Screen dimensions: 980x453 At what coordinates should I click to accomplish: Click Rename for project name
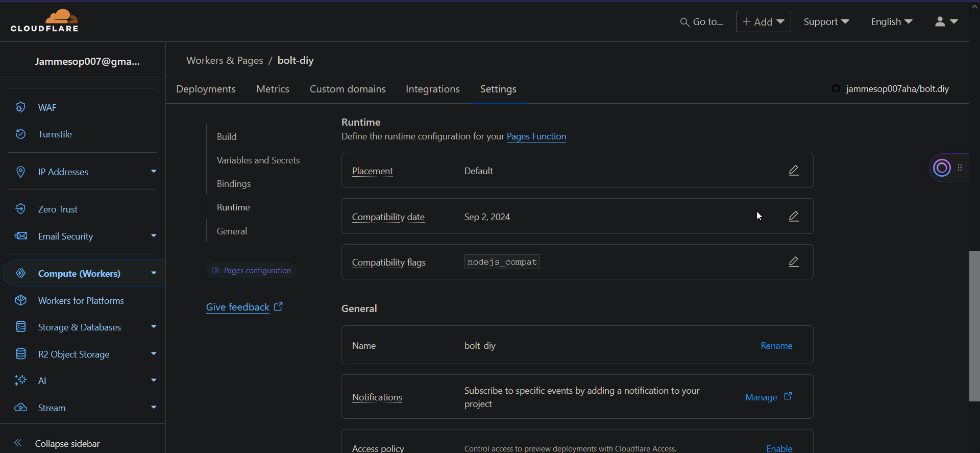pyautogui.click(x=776, y=346)
